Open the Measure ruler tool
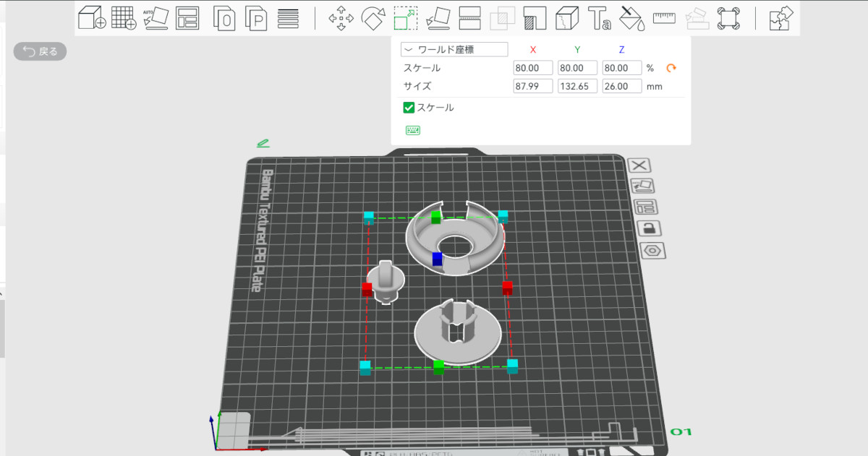Viewport: 868px width, 456px height. click(x=663, y=18)
